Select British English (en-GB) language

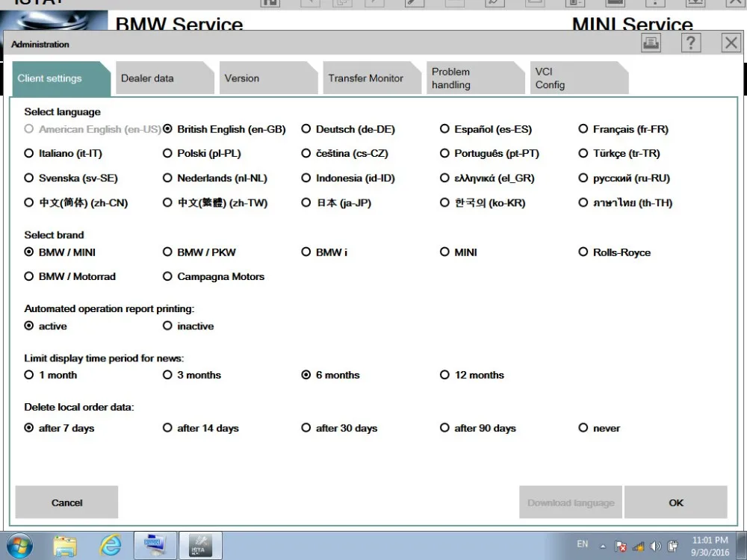[224, 129]
